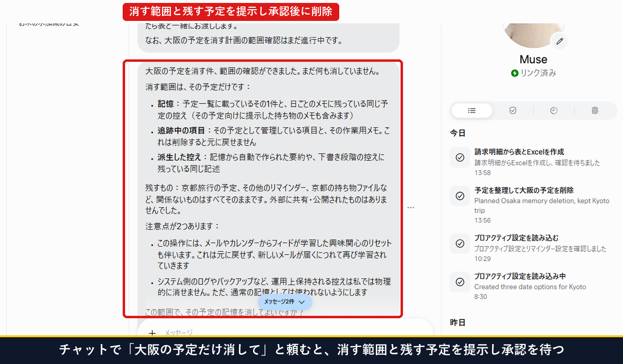Click the 記憶 bullet in the reply
The height and width of the screenshot is (364, 623).
point(273,110)
